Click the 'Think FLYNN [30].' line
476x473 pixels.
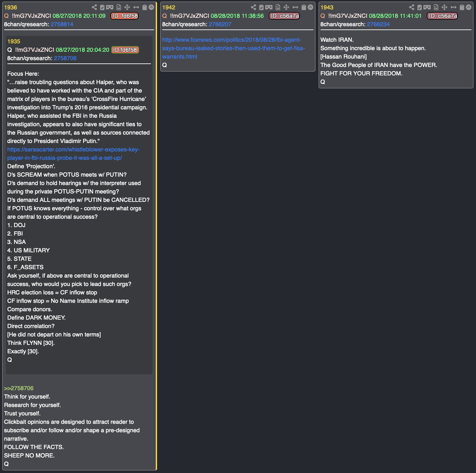(x=31, y=343)
